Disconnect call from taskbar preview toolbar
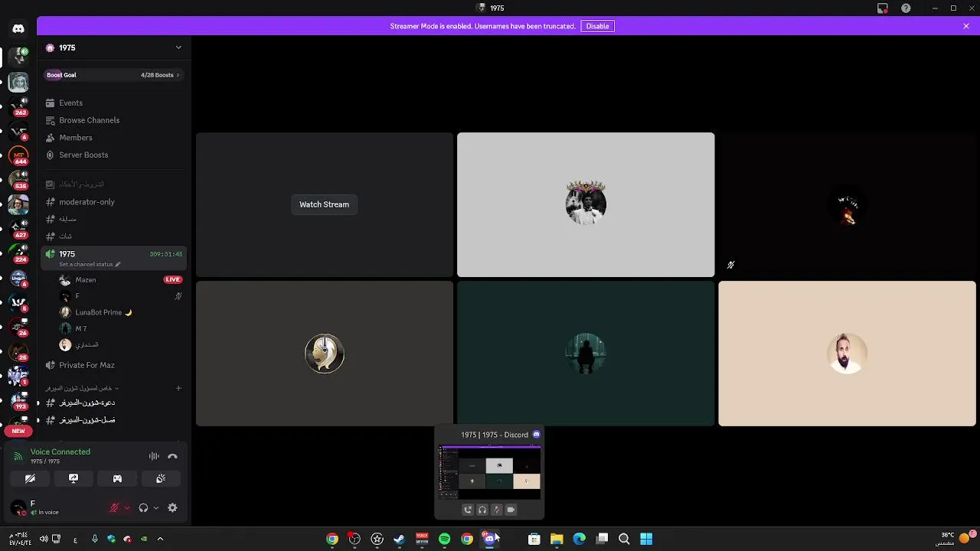Viewport: 980px width, 551px height. tap(468, 510)
